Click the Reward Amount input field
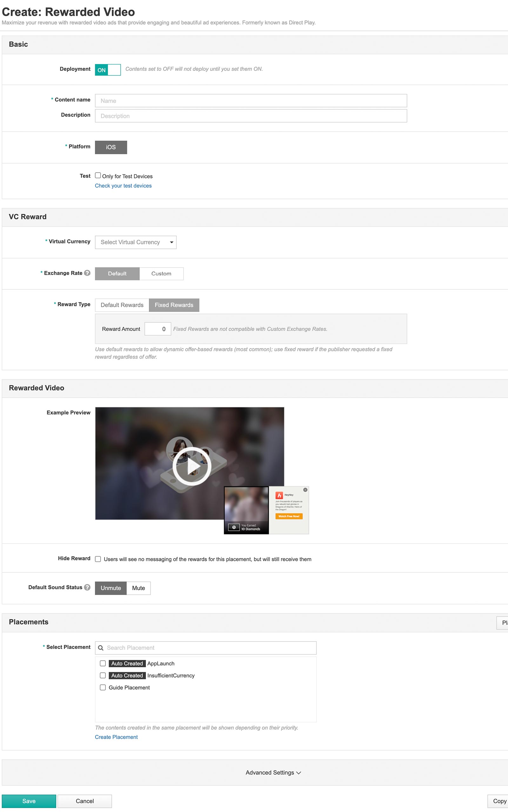The image size is (508, 812). 158,329
